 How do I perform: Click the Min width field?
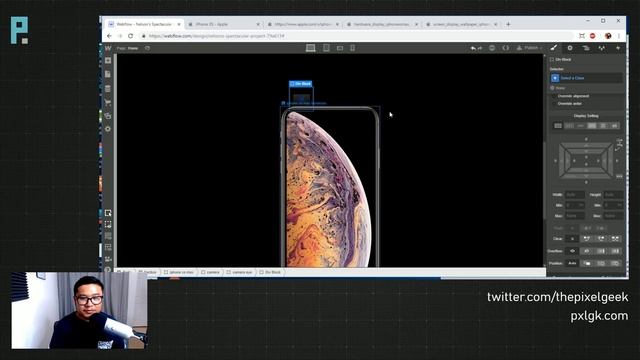[x=575, y=205]
